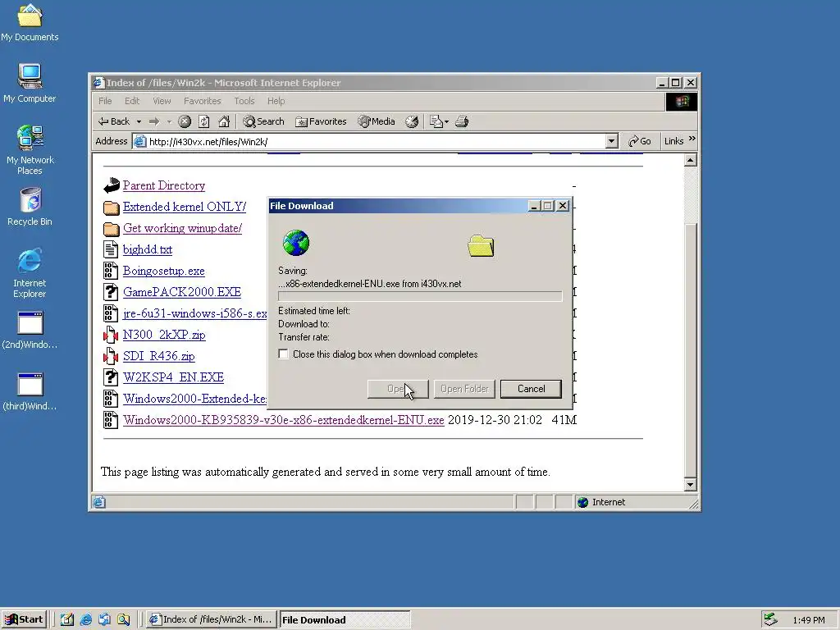Screen dimensions: 840x630
Task: Click Internet Explorer quick launch icon
Action: (85, 619)
